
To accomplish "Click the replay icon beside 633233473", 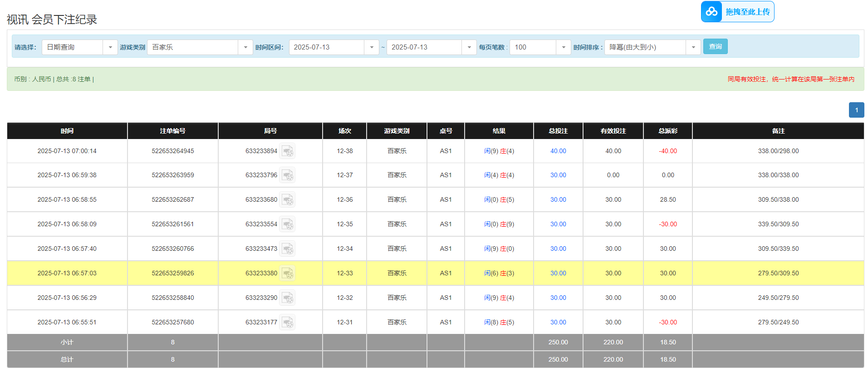I will click(x=287, y=249).
